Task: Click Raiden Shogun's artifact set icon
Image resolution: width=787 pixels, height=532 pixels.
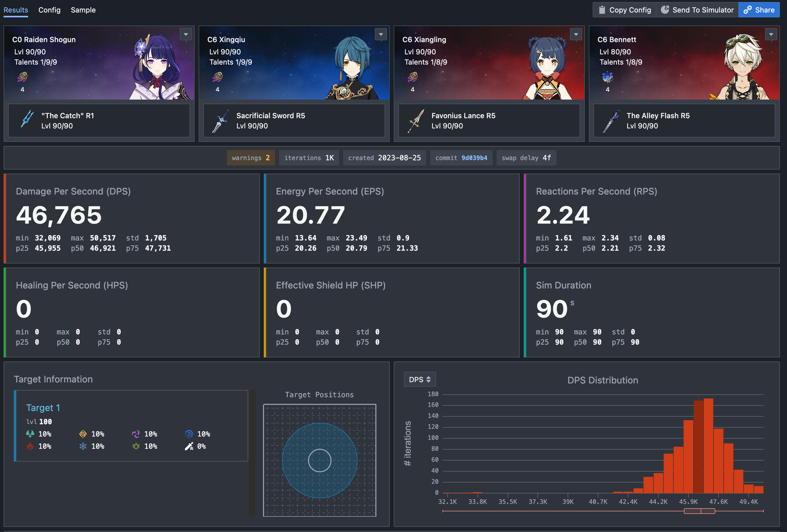Action: pyautogui.click(x=22, y=77)
